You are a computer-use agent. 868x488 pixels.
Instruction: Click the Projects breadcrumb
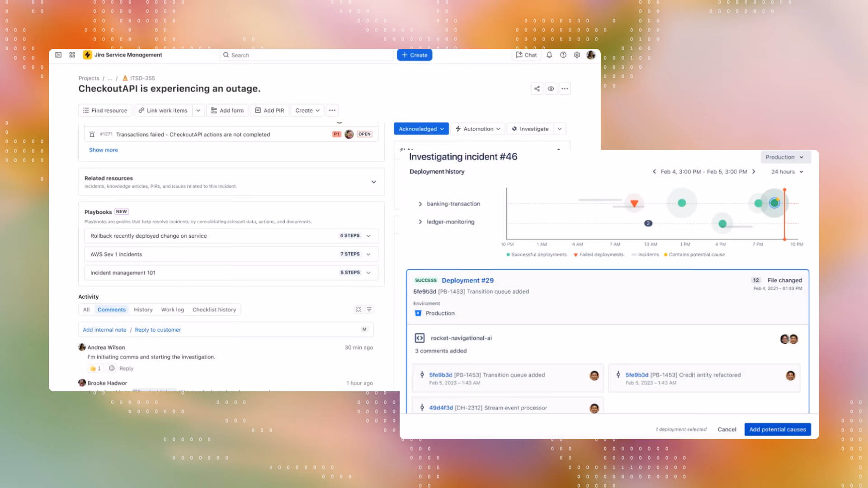tap(89, 78)
